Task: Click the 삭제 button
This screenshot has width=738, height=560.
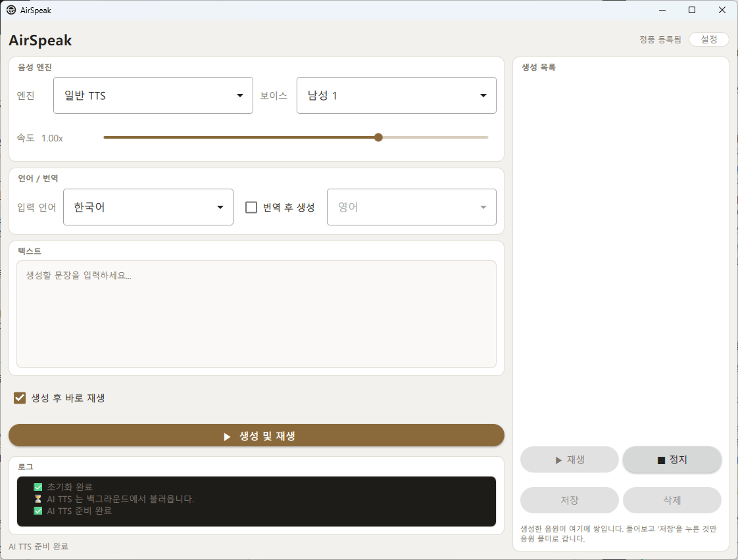Action: (672, 500)
